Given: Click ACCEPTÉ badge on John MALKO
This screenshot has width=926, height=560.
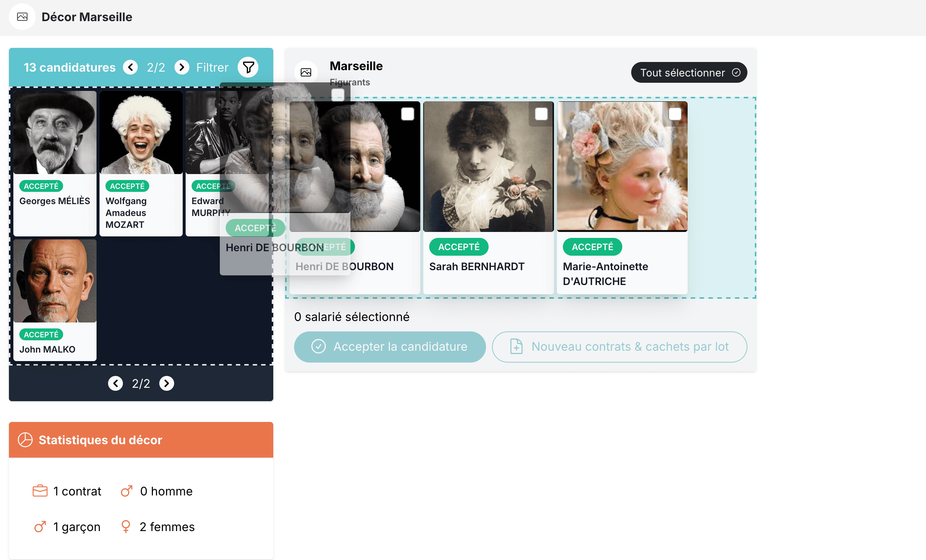Looking at the screenshot, I should coord(41,335).
